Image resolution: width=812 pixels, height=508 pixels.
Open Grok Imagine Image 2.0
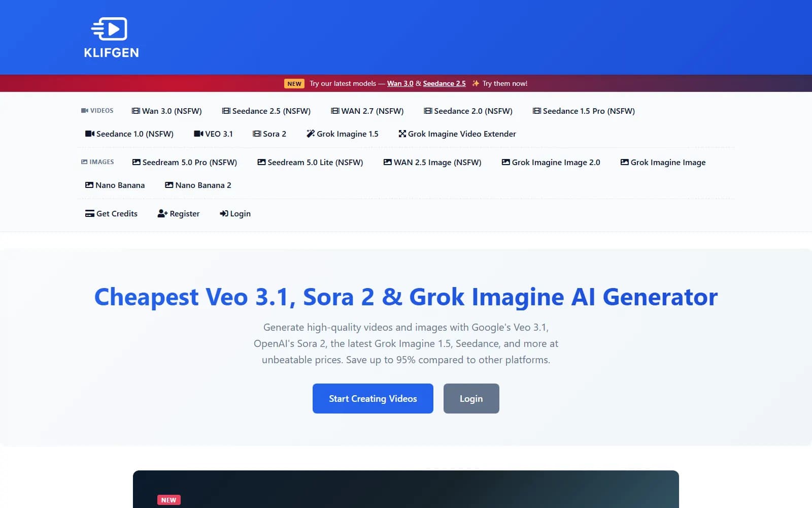pos(551,162)
